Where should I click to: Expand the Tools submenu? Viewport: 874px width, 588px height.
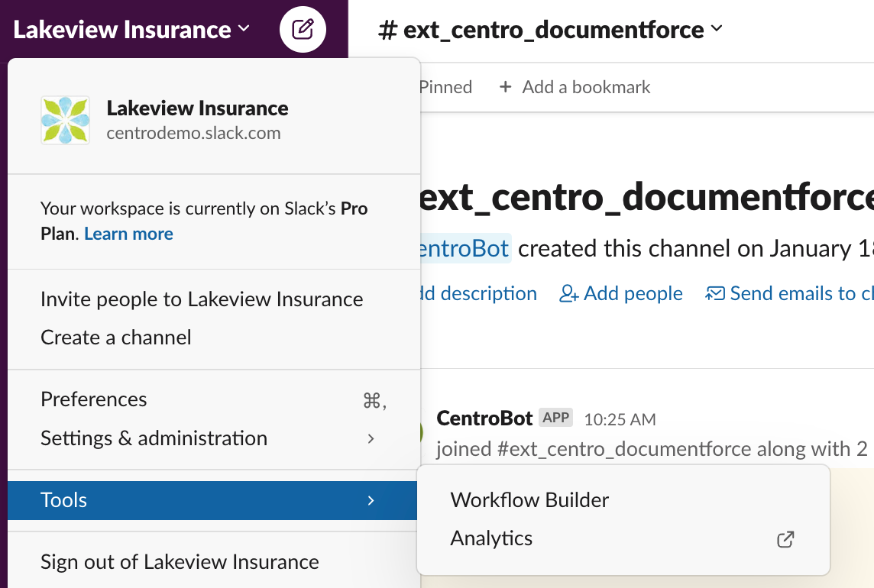[x=212, y=500]
